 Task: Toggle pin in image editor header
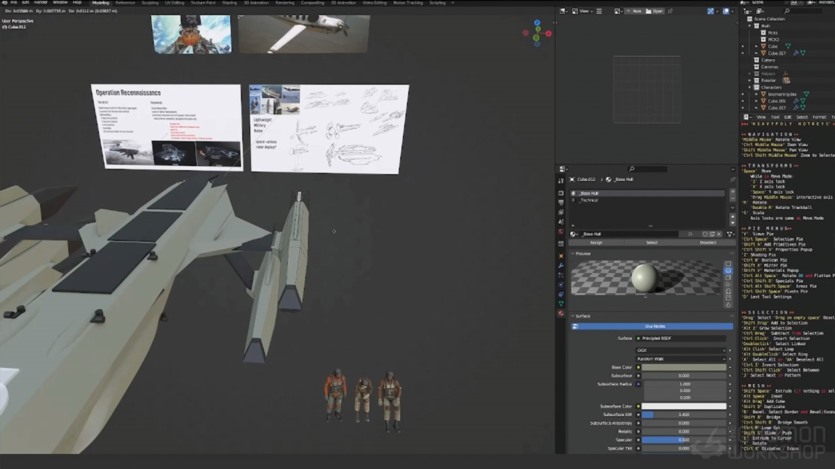pyautogui.click(x=670, y=11)
